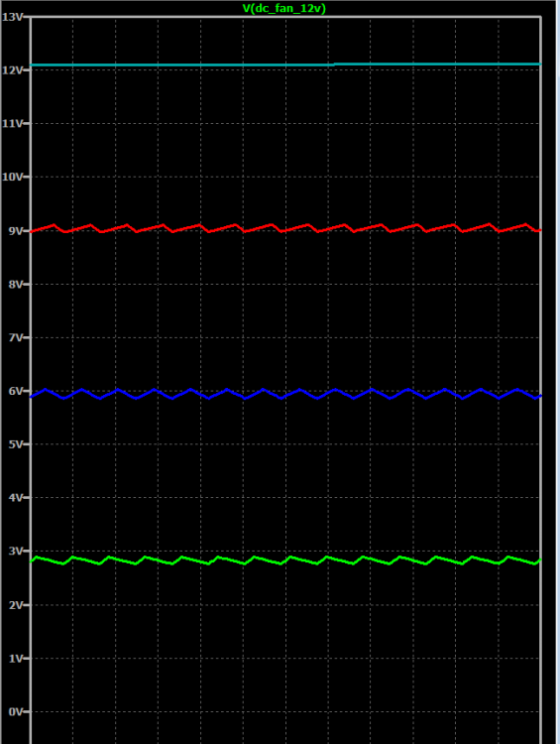This screenshot has width=560, height=744.
Task: Click the 2V axis label
Action: [15, 605]
